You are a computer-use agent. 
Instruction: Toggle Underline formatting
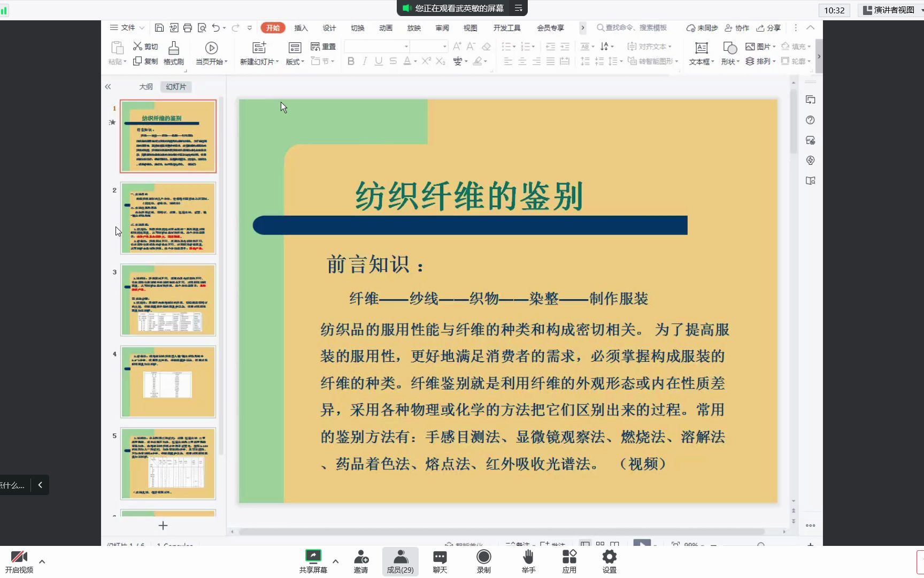point(379,61)
